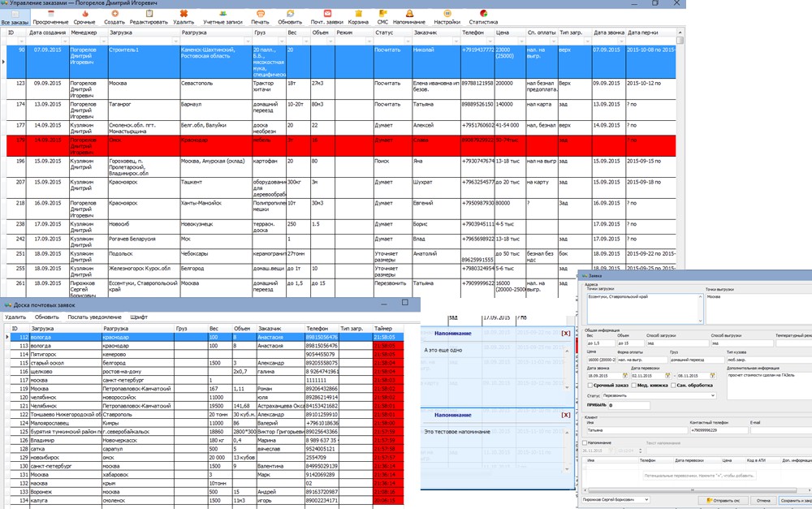
Task: Click the Редактировать toolbar icon
Action: 149,17
